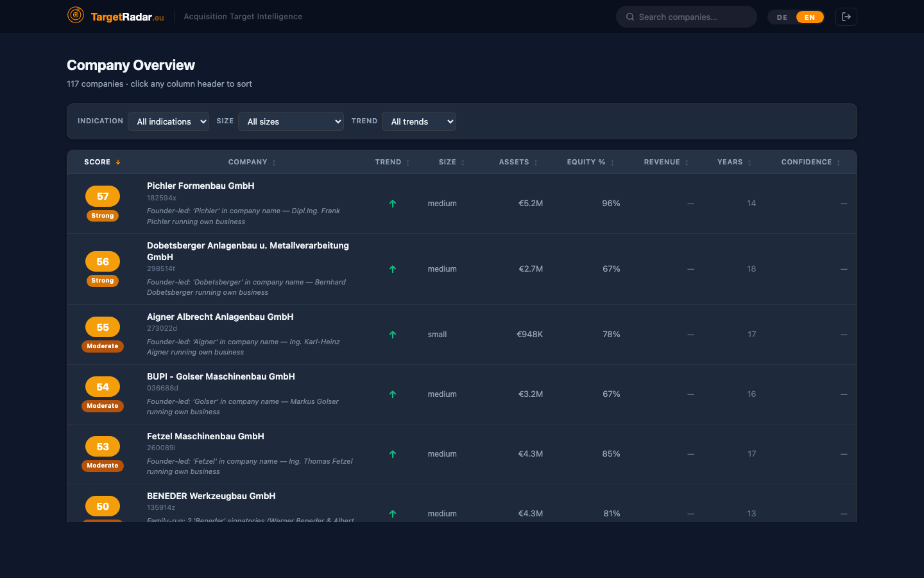Click the Moderate label under score 55
The width and height of the screenshot is (924, 578).
[x=103, y=346]
